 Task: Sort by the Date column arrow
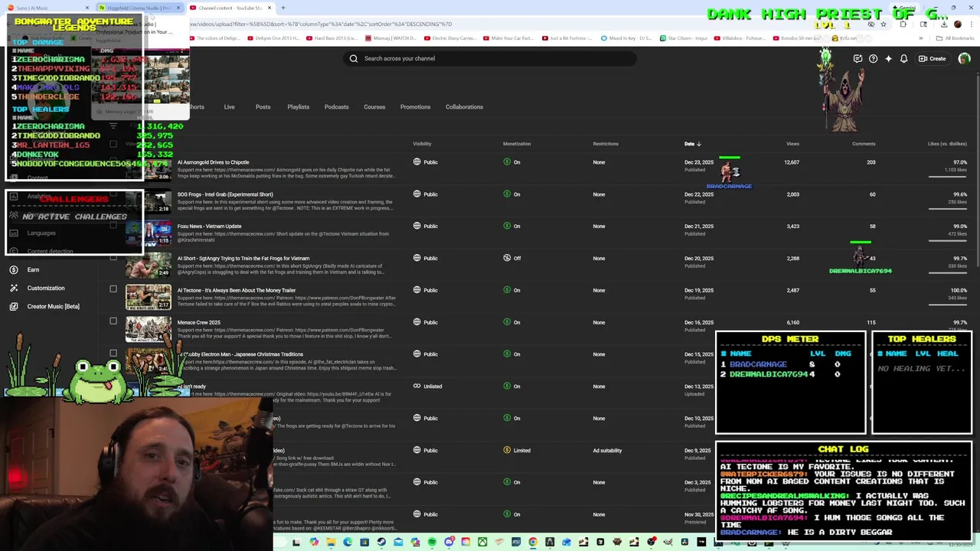pos(699,144)
